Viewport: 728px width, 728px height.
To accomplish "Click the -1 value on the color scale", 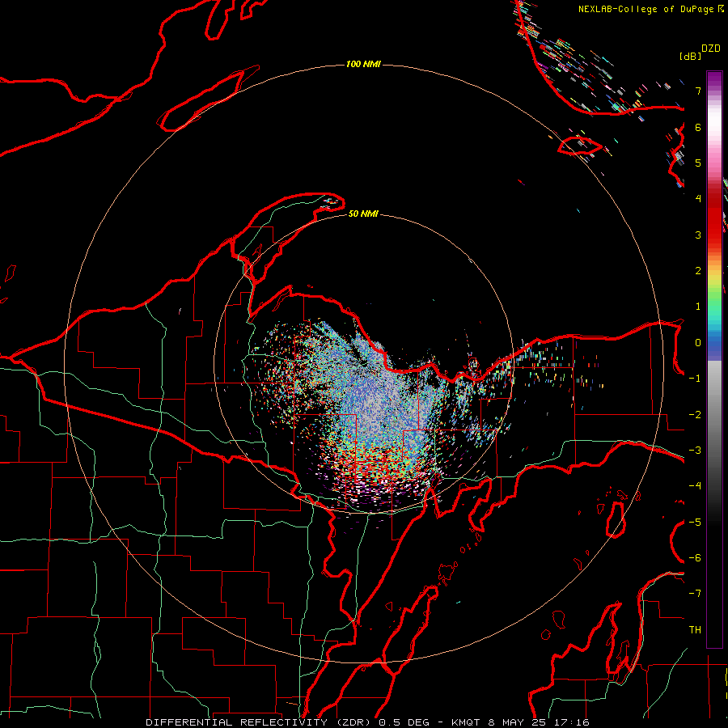I will 695,379.
